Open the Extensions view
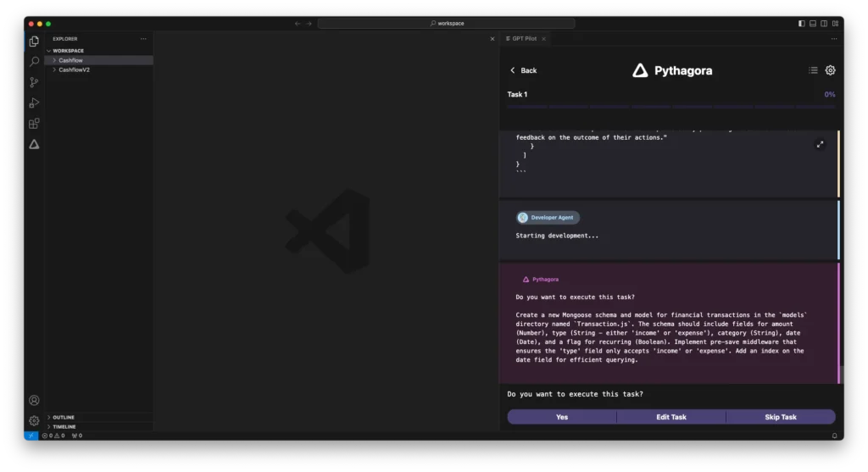 pyautogui.click(x=34, y=124)
